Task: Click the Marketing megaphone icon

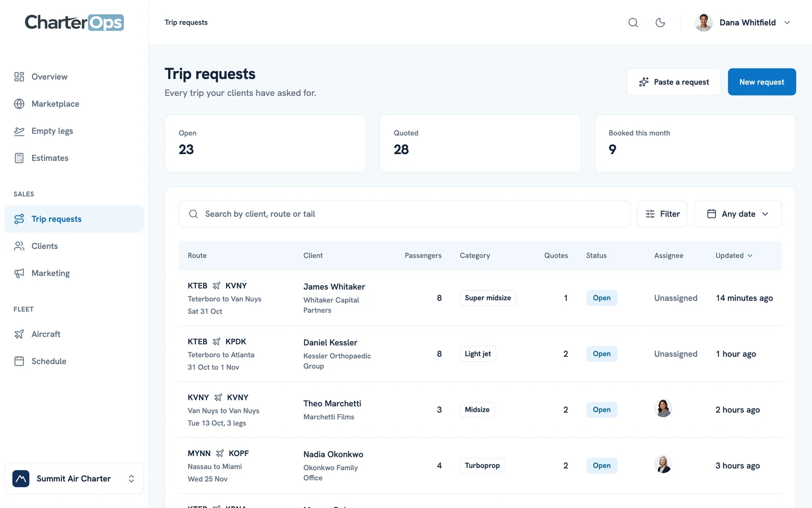Action: click(x=19, y=273)
